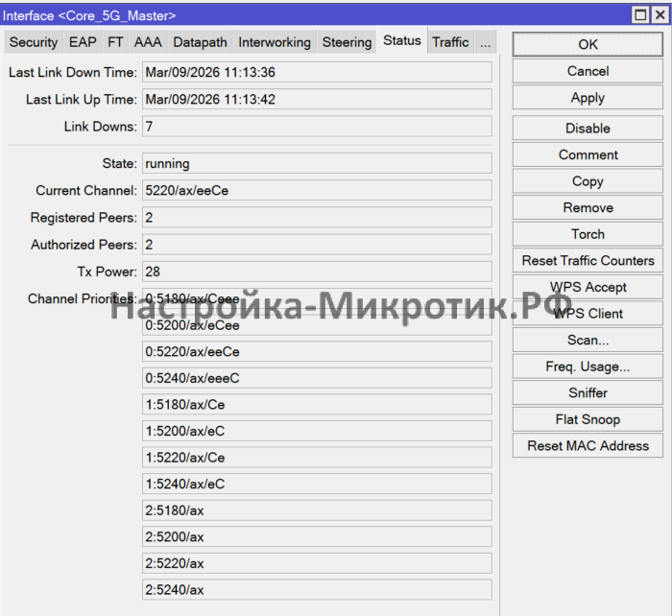This screenshot has height=616, width=672.
Task: Disable the Core_5G_Master interface
Action: pos(588,129)
